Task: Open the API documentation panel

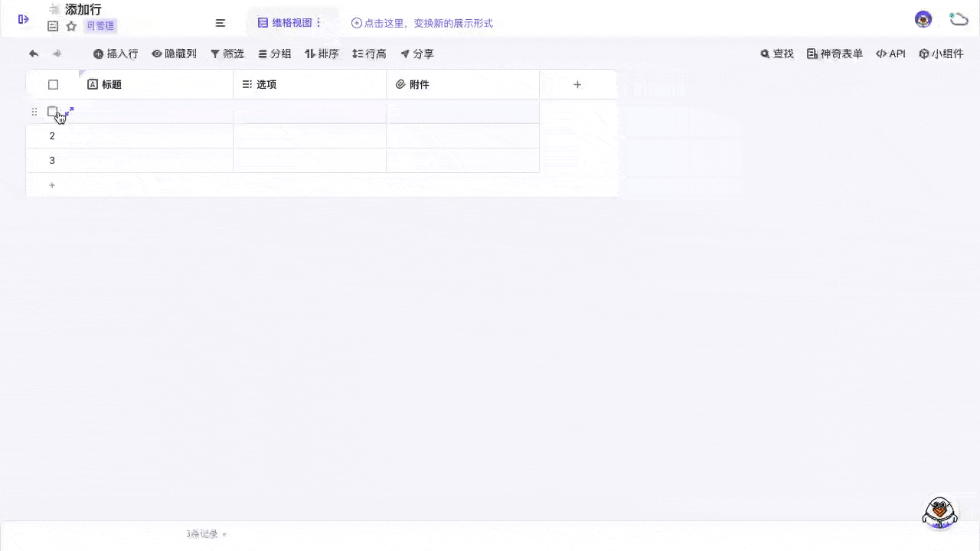Action: click(x=890, y=54)
